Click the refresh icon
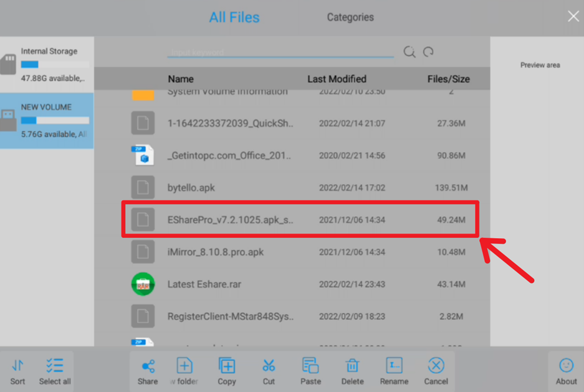This screenshot has width=584, height=392. coord(428,52)
